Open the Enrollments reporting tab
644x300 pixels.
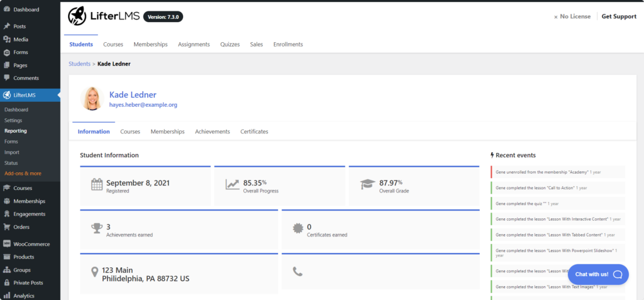point(287,45)
